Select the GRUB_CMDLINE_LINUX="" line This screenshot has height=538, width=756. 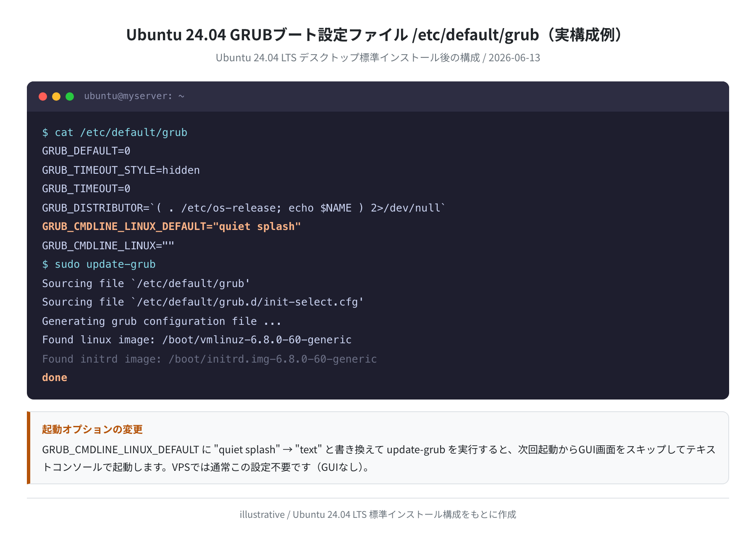(108, 246)
